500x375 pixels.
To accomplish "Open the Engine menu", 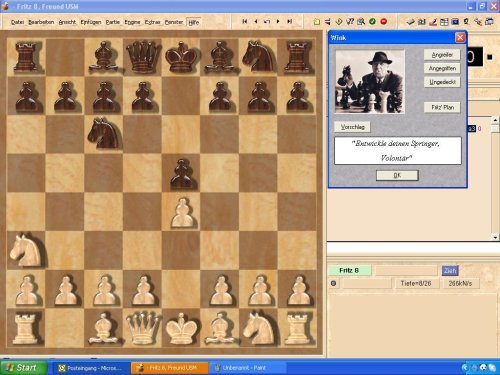I will (x=132, y=22).
